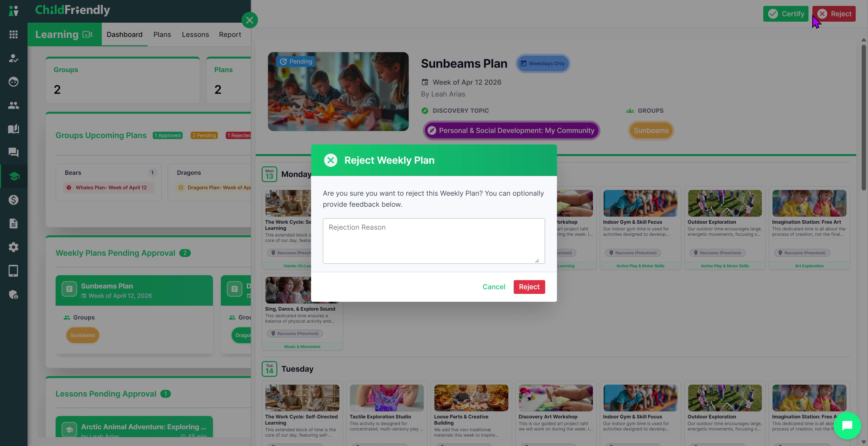Click the vertical scrollbar of plan panel
The width and height of the screenshot is (868, 446).
[864, 117]
